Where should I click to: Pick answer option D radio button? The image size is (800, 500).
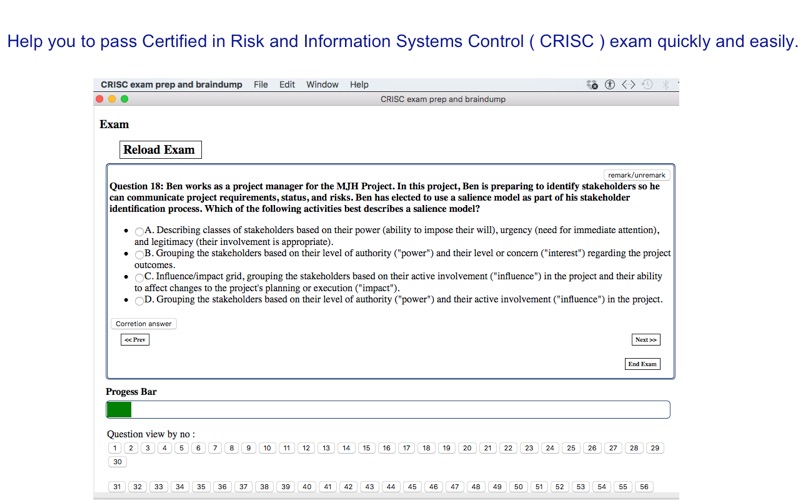coord(139,301)
